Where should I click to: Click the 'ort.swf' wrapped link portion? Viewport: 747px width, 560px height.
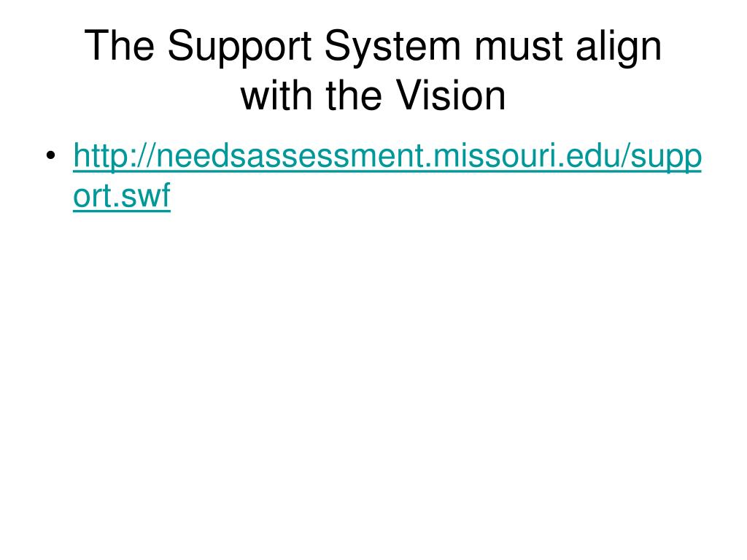point(122,195)
